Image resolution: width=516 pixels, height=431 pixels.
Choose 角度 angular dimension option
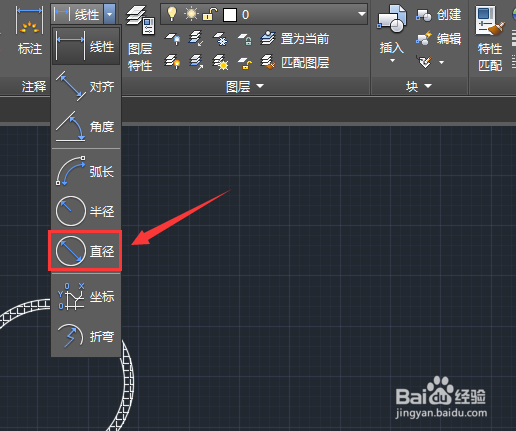click(86, 126)
